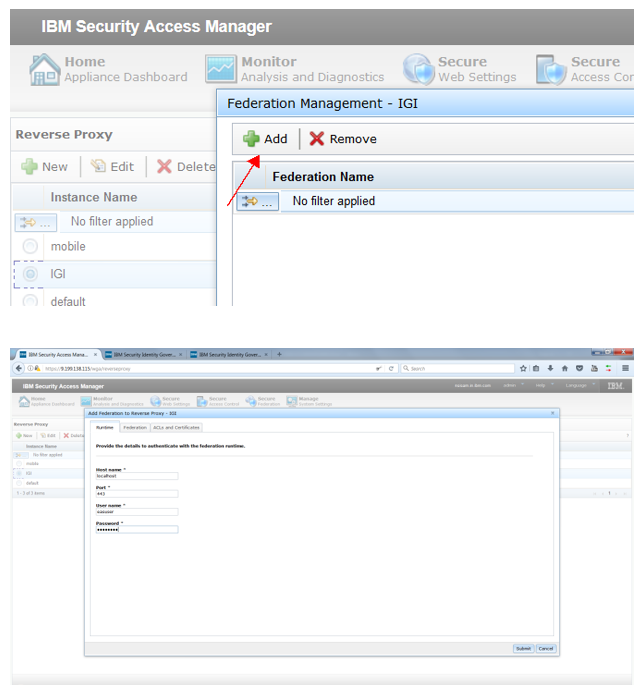Select the Runtime tab in the dialog
This screenshot has width=642, height=688.
(104, 427)
